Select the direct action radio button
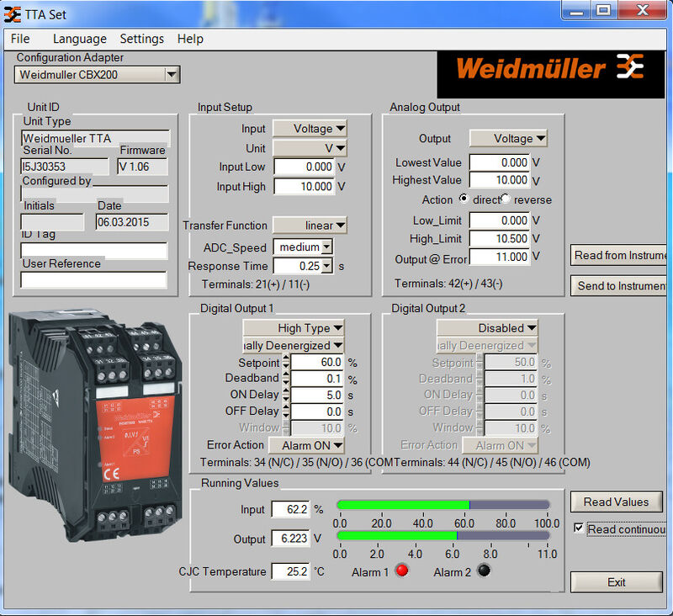The image size is (673, 616). pos(464,199)
